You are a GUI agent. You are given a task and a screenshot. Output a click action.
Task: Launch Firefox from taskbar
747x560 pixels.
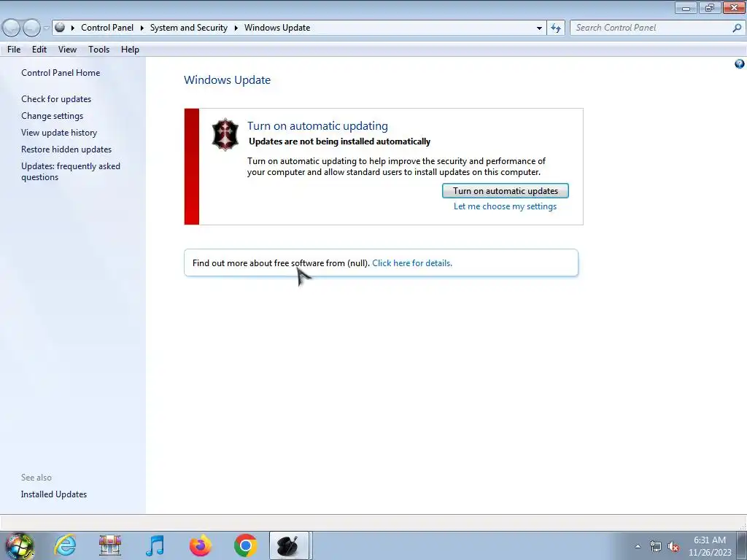(200, 545)
